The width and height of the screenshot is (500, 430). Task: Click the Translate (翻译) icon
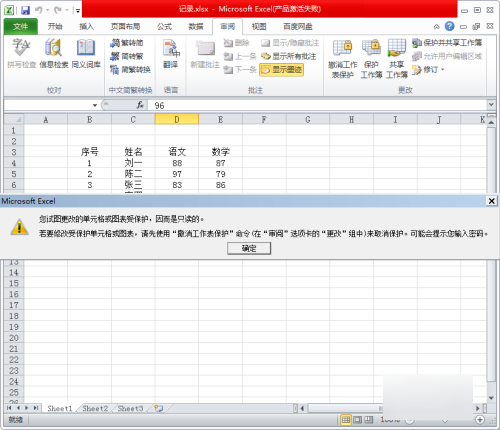[170, 53]
